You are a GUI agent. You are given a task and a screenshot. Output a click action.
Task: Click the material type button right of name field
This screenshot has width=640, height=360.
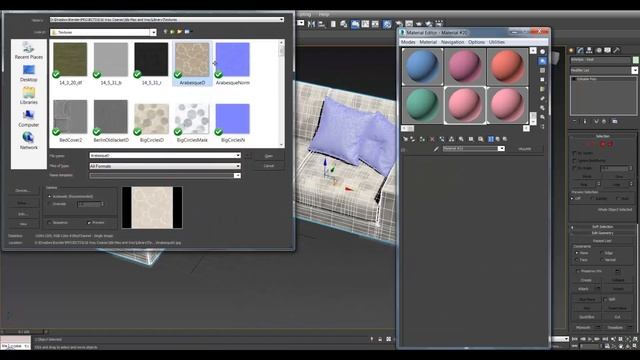(x=525, y=149)
